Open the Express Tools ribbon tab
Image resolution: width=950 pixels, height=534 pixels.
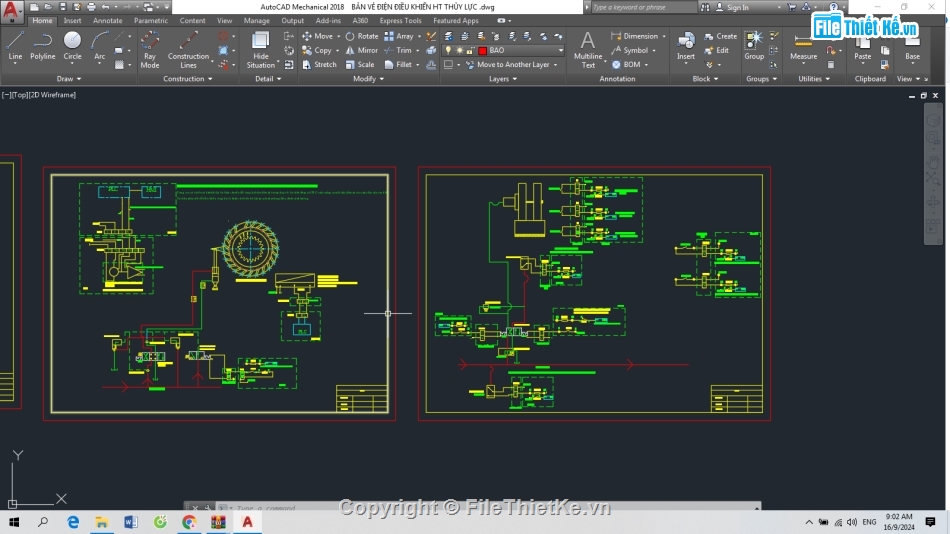[x=400, y=21]
